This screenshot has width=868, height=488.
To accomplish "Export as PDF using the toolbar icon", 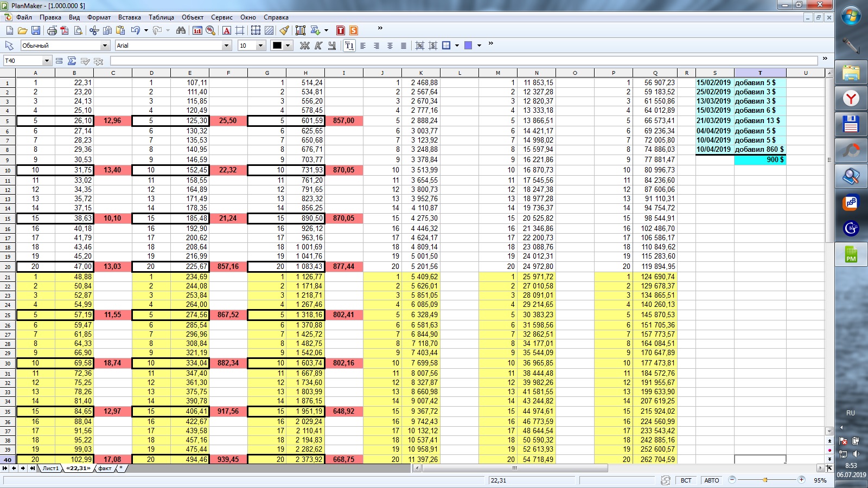I will tap(65, 30).
